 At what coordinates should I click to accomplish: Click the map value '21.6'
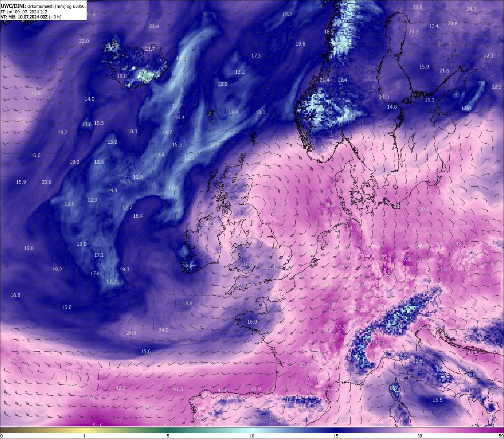[444, 71]
